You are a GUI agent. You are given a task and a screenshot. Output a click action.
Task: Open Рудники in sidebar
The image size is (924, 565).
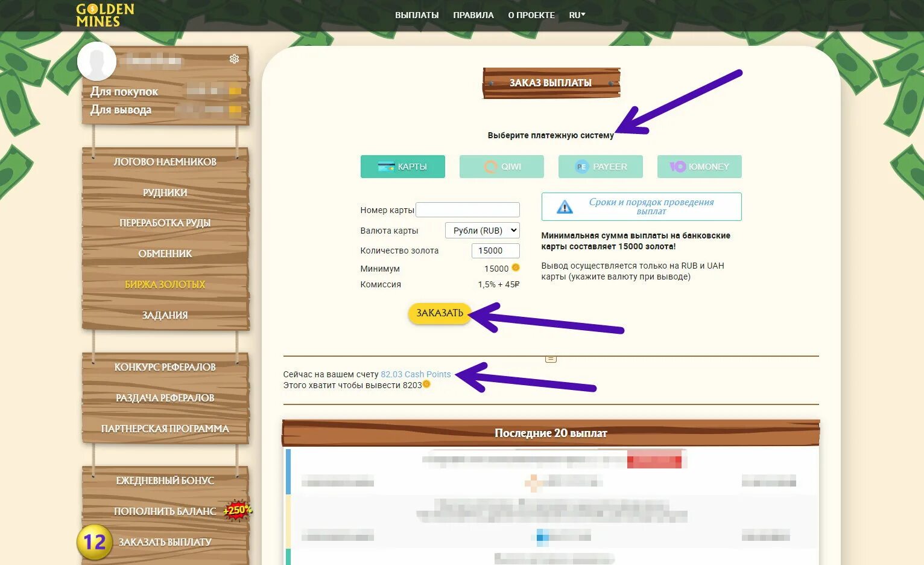165,193
